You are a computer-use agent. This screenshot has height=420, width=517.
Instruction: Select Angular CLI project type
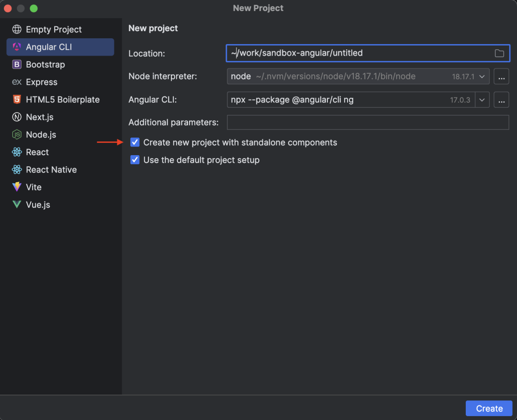click(60, 47)
